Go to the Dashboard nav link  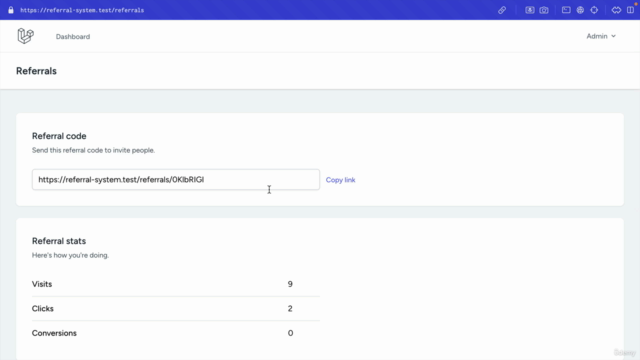click(73, 37)
